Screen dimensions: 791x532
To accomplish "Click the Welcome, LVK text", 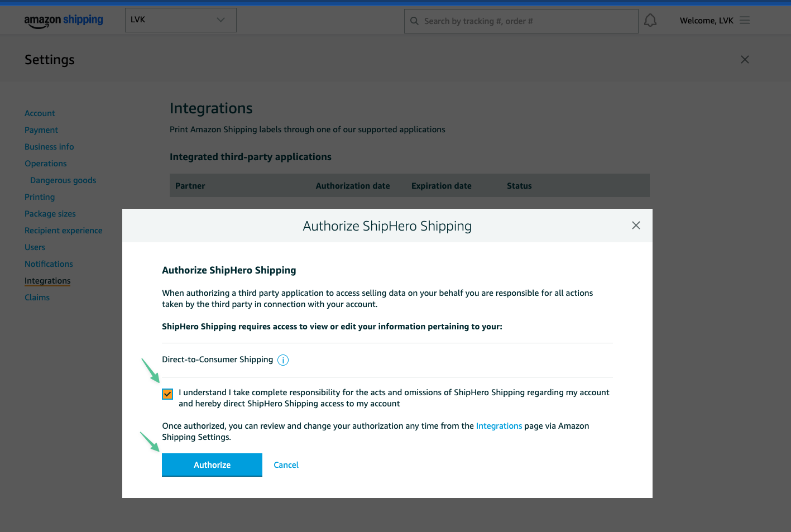I will [x=707, y=21].
